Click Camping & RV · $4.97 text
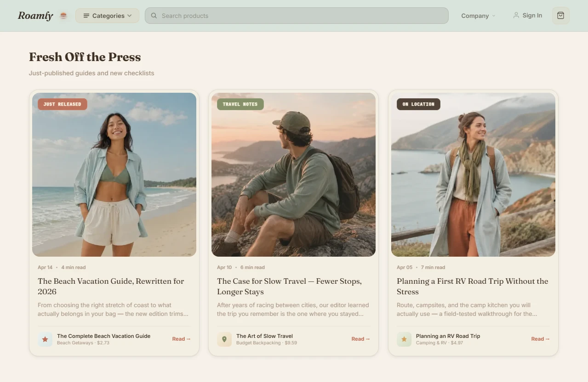This screenshot has height=382, width=588. point(440,343)
